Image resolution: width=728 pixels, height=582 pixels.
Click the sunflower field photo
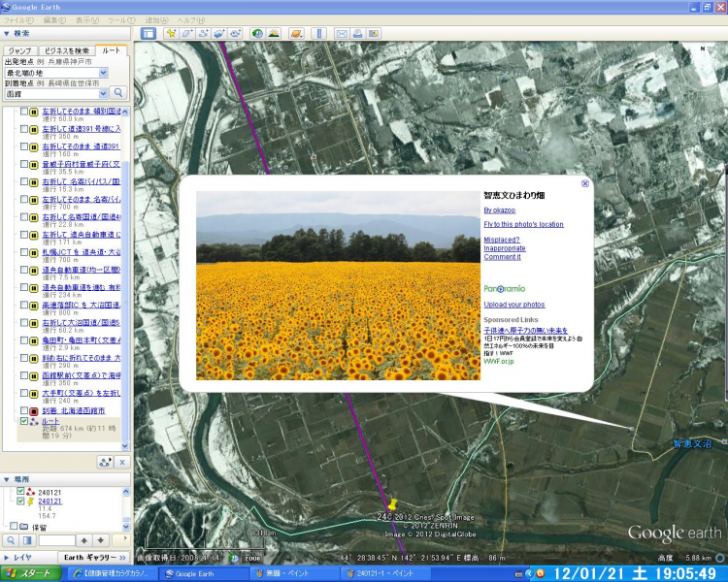[338, 285]
